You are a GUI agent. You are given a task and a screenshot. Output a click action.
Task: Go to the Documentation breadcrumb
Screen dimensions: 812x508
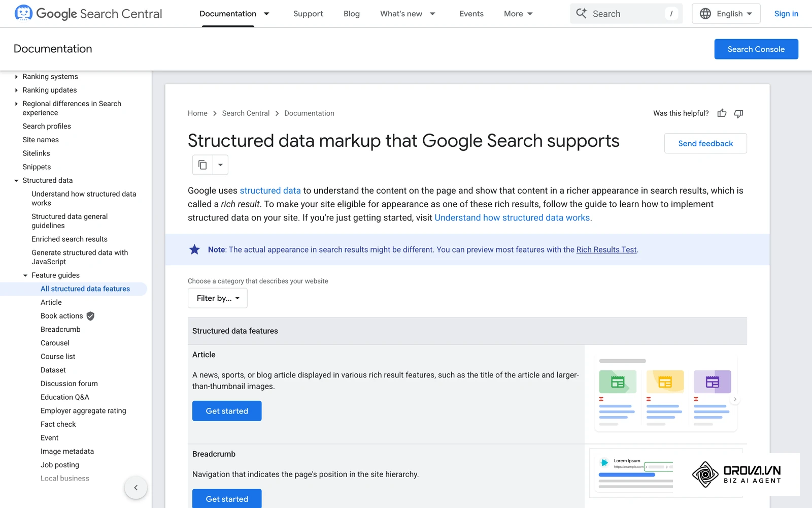(309, 113)
